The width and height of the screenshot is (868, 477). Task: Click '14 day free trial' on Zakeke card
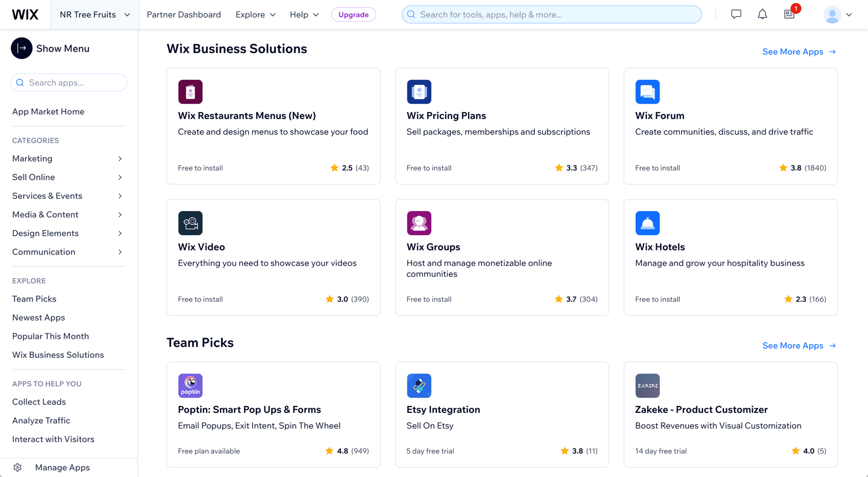[661, 451]
